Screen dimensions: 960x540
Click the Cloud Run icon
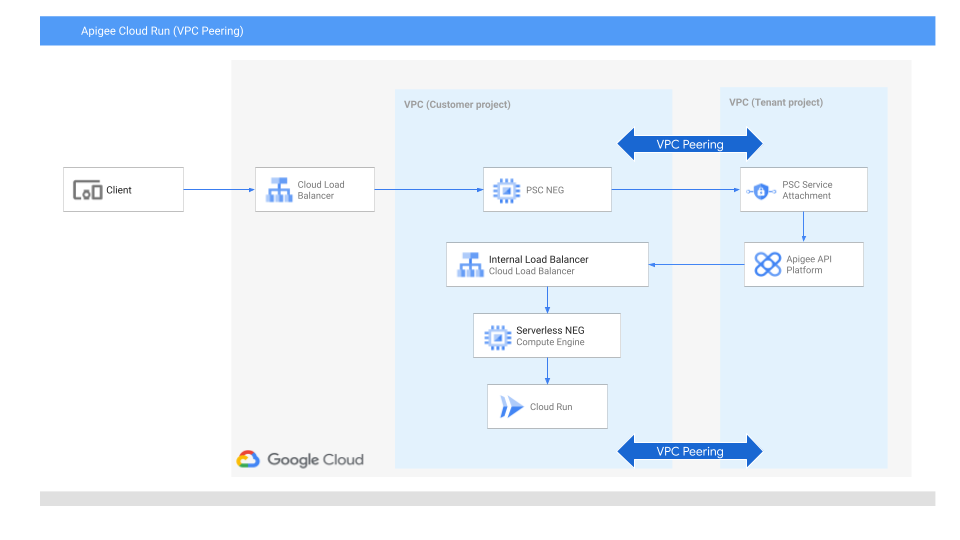coord(511,407)
